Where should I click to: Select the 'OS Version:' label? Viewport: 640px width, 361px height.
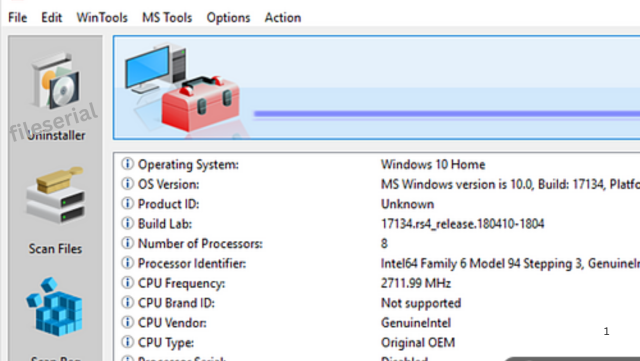coord(168,184)
